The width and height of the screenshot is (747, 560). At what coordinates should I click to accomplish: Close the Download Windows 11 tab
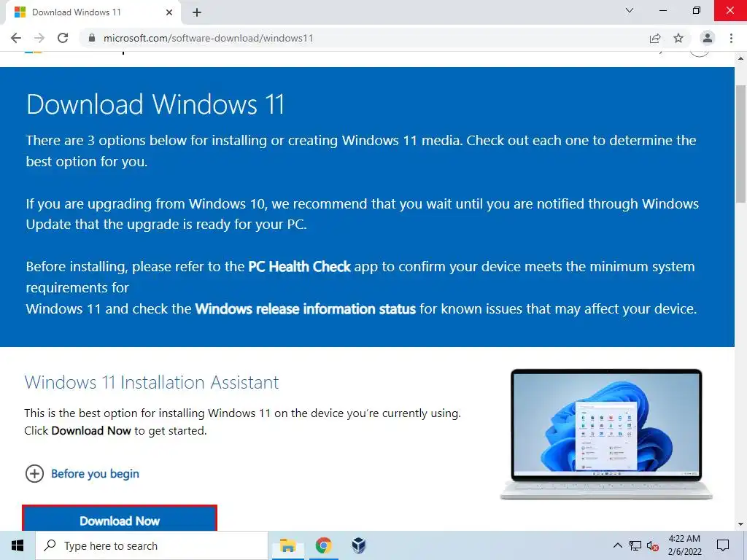pyautogui.click(x=169, y=12)
